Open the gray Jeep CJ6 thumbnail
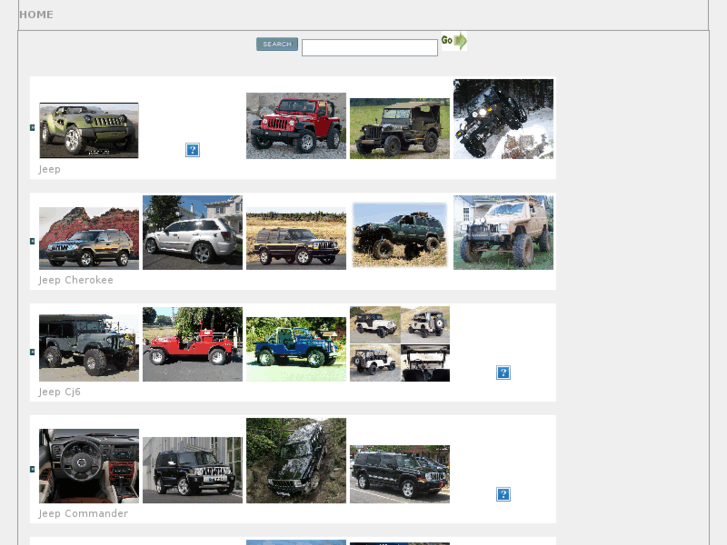 [89, 348]
